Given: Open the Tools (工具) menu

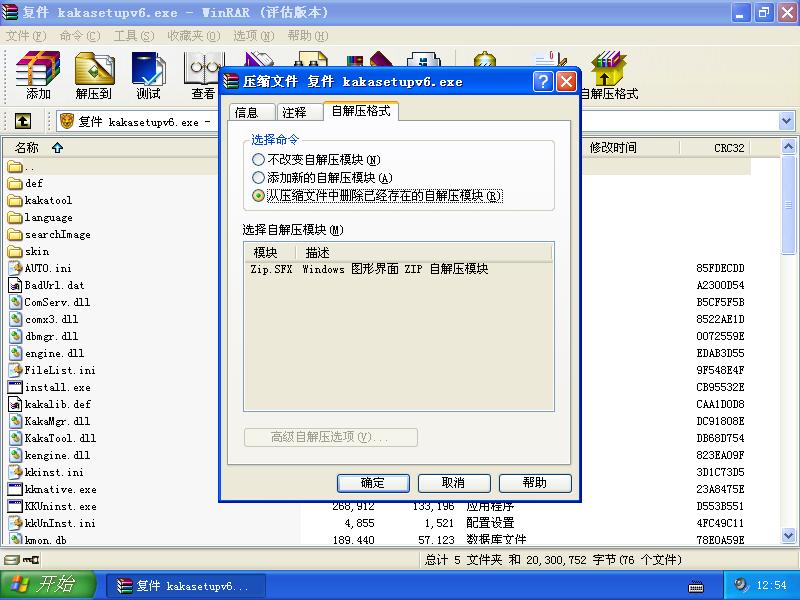Looking at the screenshot, I should (134, 36).
